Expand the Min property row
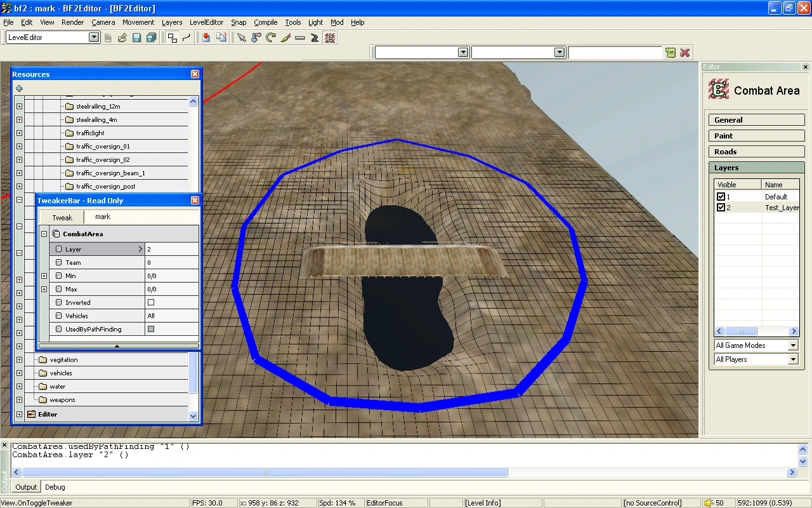Image resolution: width=812 pixels, height=508 pixels. pyautogui.click(x=44, y=276)
